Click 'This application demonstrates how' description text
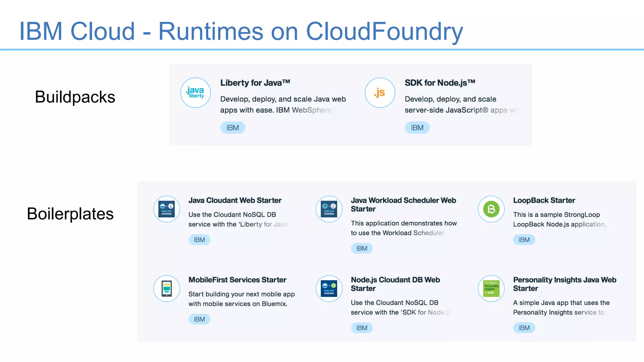The height and width of the screenshot is (362, 644). tap(404, 223)
